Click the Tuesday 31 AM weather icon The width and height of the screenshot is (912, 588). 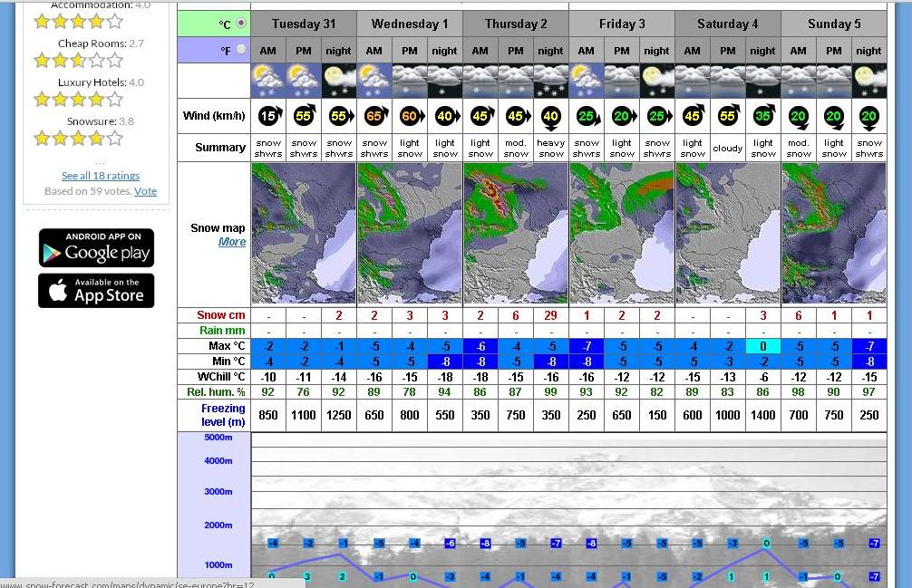[x=268, y=81]
